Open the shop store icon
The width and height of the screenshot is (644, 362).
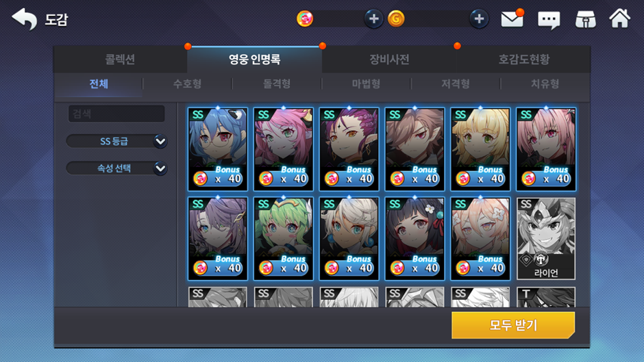coord(585,19)
